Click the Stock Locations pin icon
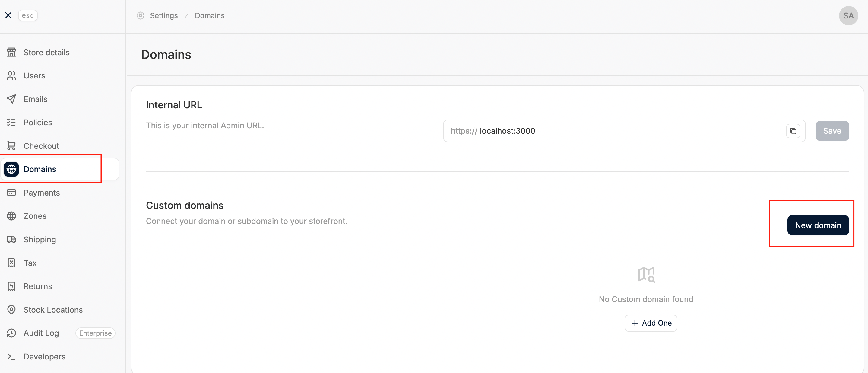 pyautogui.click(x=11, y=310)
